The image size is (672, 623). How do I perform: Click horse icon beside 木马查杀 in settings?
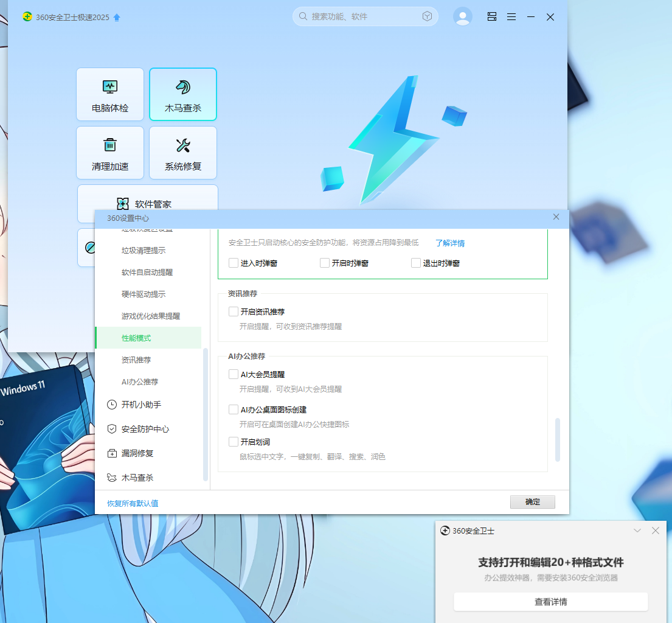pyautogui.click(x=112, y=477)
